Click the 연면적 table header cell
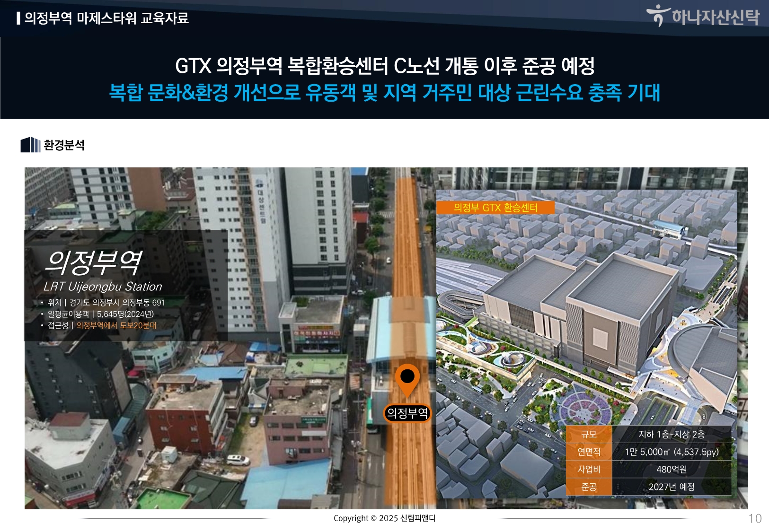The width and height of the screenshot is (769, 532). pyautogui.click(x=589, y=452)
